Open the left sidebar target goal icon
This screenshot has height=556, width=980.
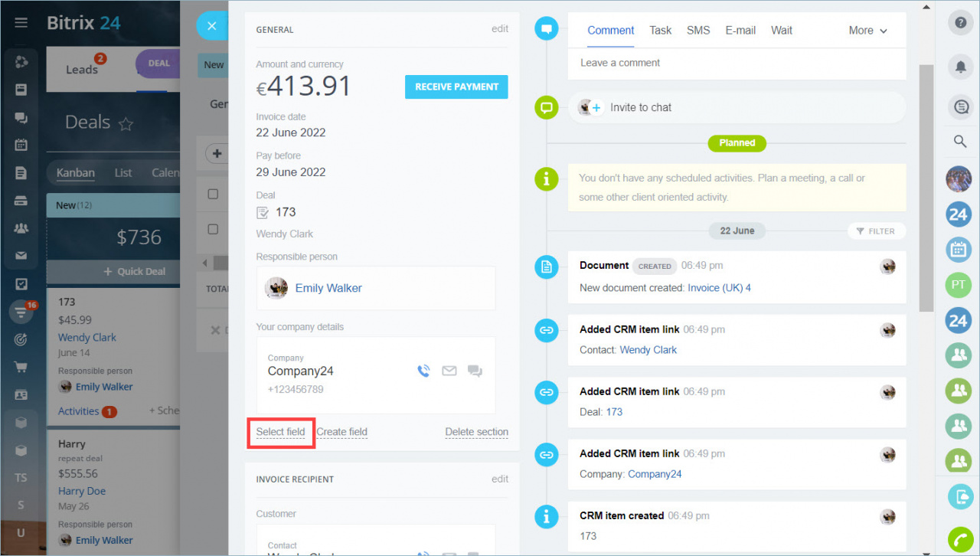[x=21, y=339]
